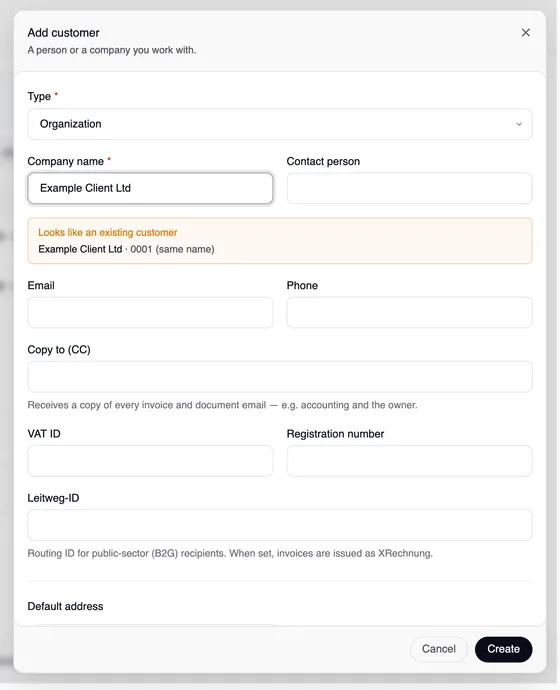Click the Registration number label
The width and height of the screenshot is (560, 690).
coord(335,434)
